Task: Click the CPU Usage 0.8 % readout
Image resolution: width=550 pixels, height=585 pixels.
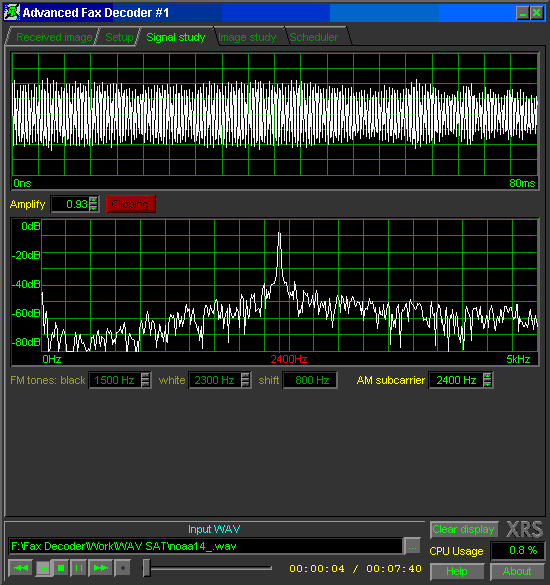Action: coord(517,551)
